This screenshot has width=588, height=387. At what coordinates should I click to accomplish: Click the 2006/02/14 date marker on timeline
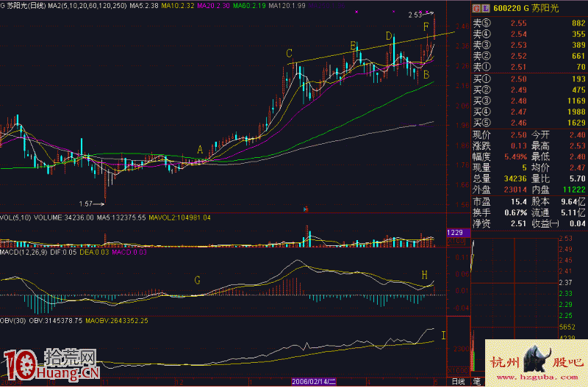point(314,382)
